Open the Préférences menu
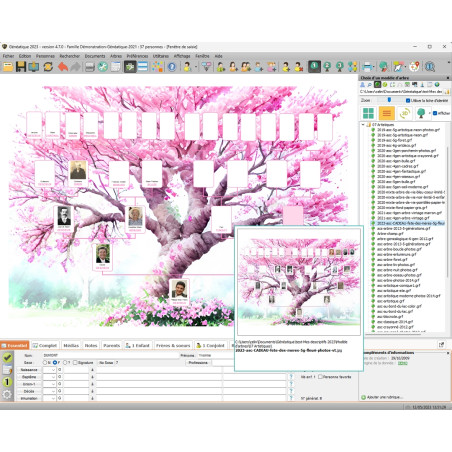This screenshot has width=452, height=452. 137,56
